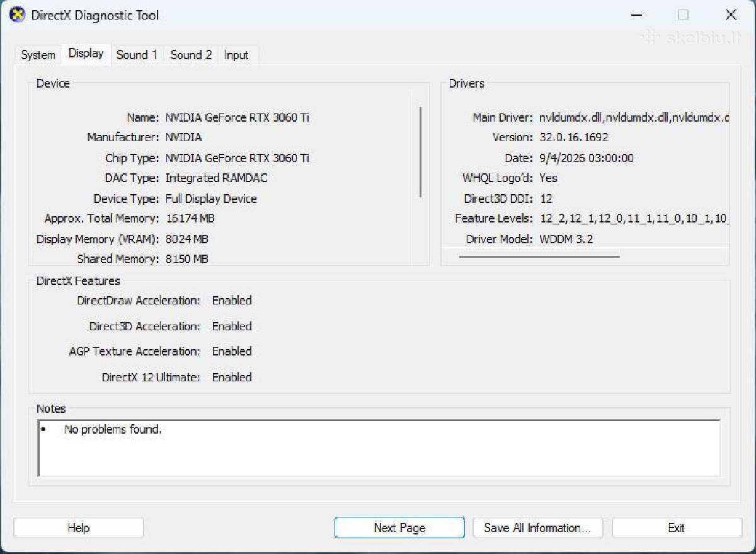The height and width of the screenshot is (554, 756).
Task: Click the Display Memory (VRAM) label
Action: [x=98, y=239]
